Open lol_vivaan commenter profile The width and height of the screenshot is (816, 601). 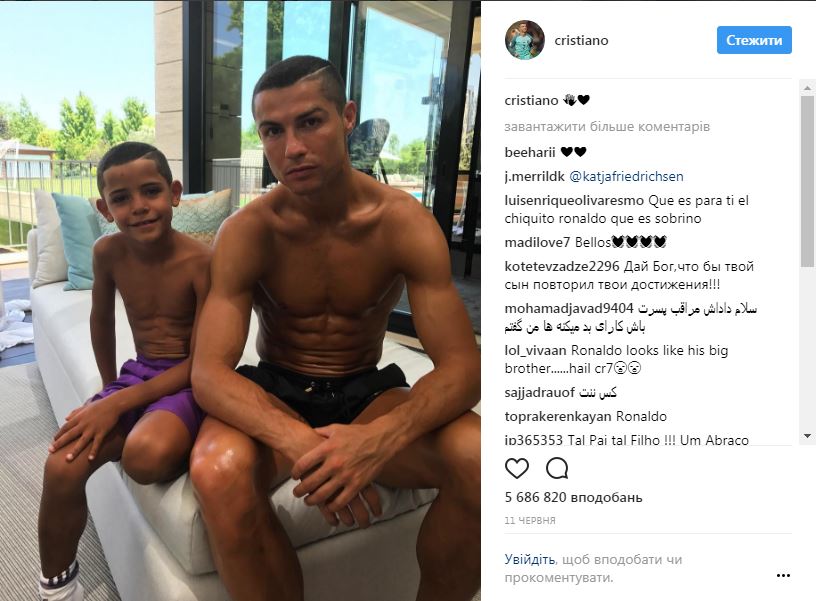[x=536, y=350]
